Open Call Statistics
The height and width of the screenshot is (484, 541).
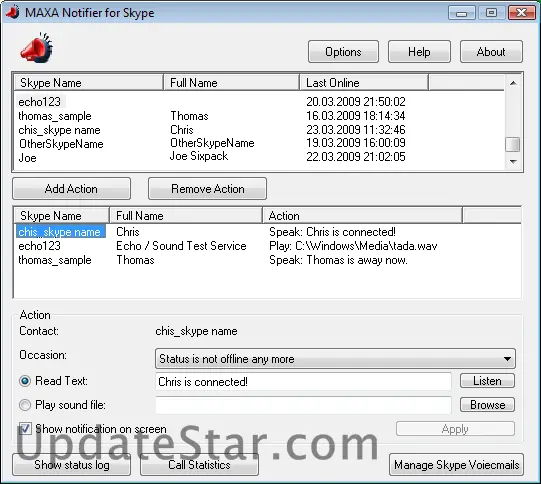coord(199,465)
